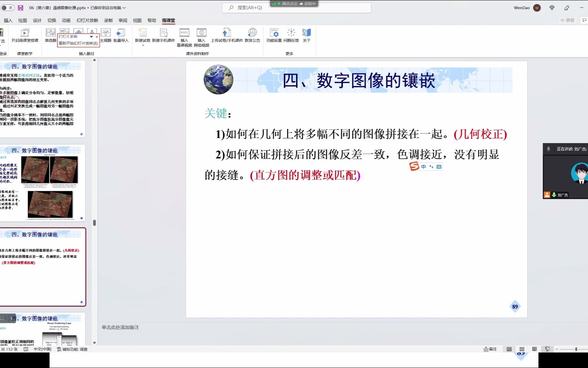
Task: Select first thumbnail with 多项式纠正法 text
Action: coord(42,99)
